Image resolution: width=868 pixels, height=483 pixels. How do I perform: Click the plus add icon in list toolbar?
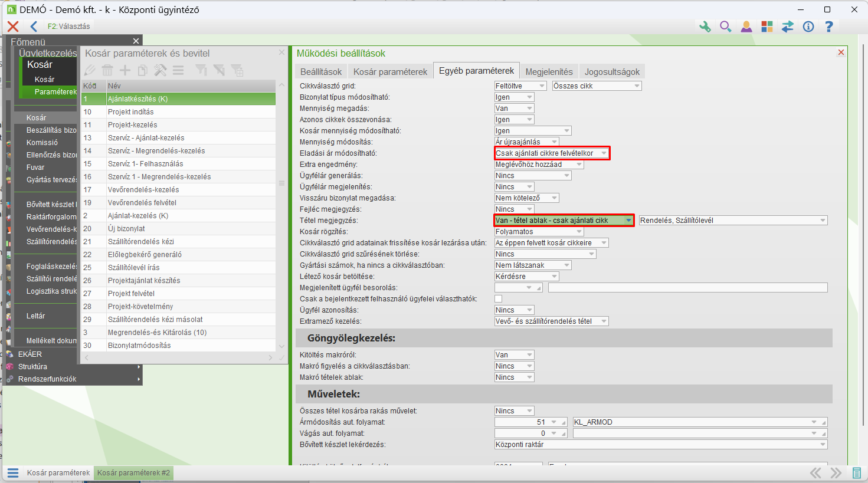click(x=125, y=71)
